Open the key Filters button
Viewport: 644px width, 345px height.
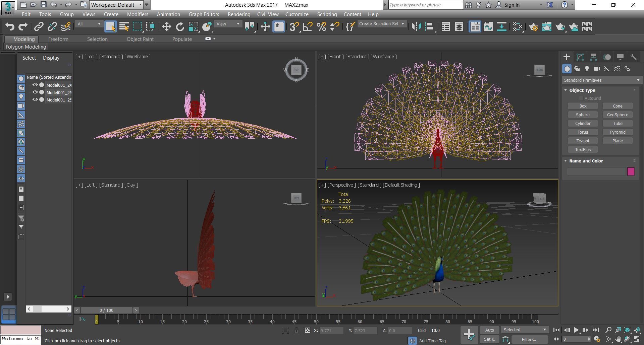tap(530, 339)
